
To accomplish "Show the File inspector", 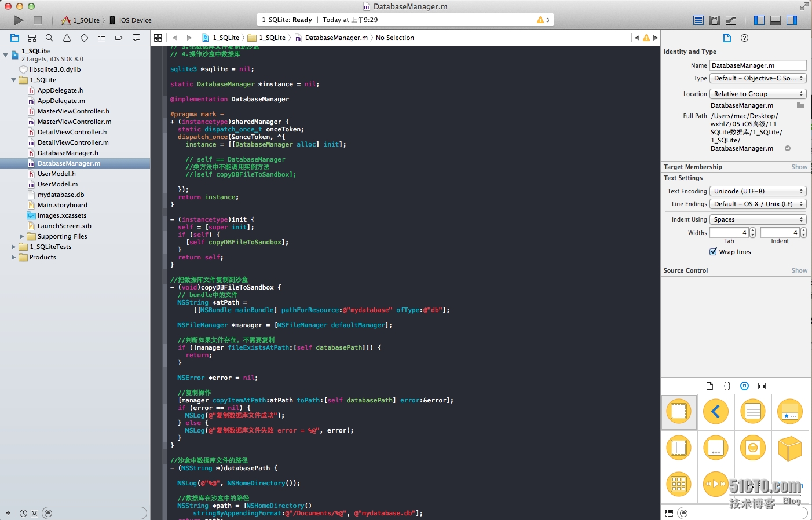I will pos(727,38).
